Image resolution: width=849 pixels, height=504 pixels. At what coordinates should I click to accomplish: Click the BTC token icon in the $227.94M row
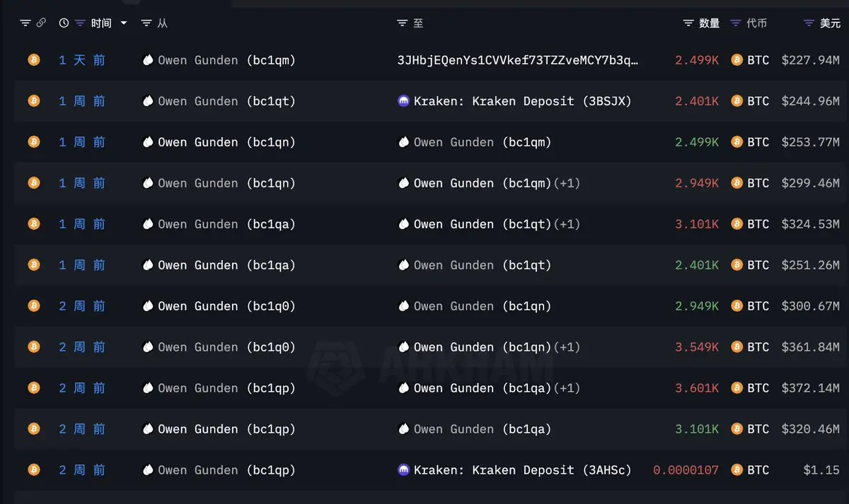[x=737, y=60]
